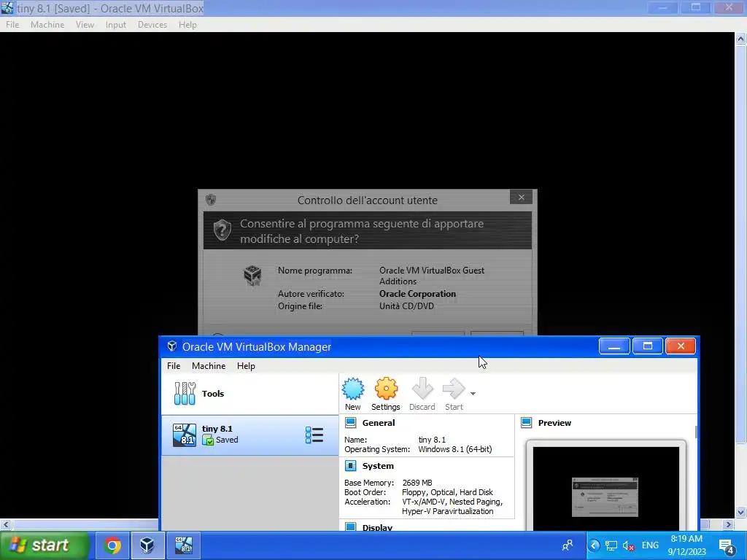The height and width of the screenshot is (560, 747).
Task: Open the clock showing 8:19 AM
Action: (686, 545)
